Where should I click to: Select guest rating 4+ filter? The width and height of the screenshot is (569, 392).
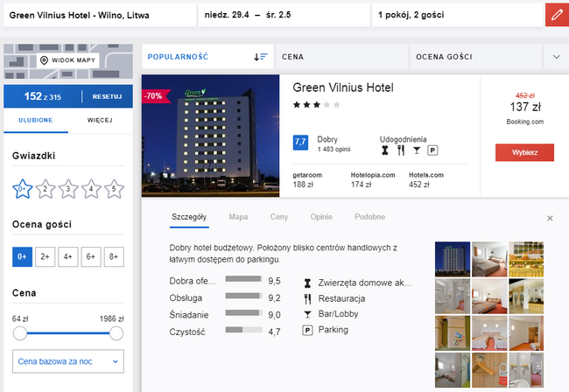tap(68, 256)
